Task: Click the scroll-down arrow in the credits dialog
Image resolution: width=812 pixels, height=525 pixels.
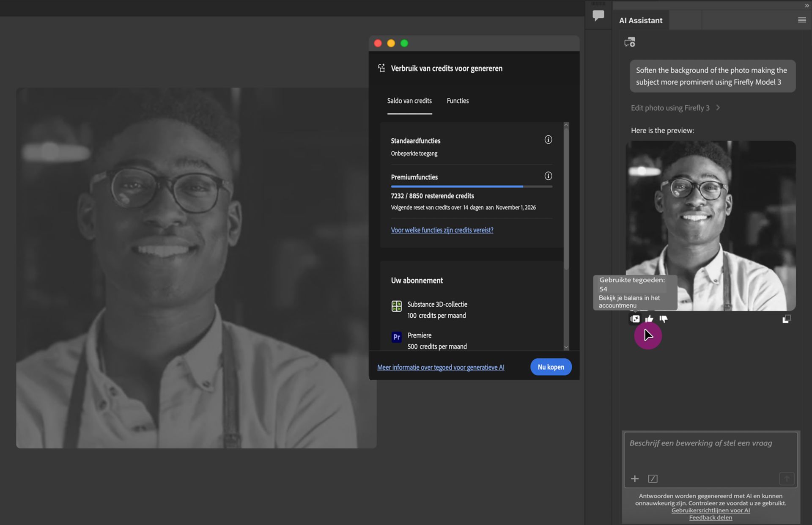Action: pos(566,347)
